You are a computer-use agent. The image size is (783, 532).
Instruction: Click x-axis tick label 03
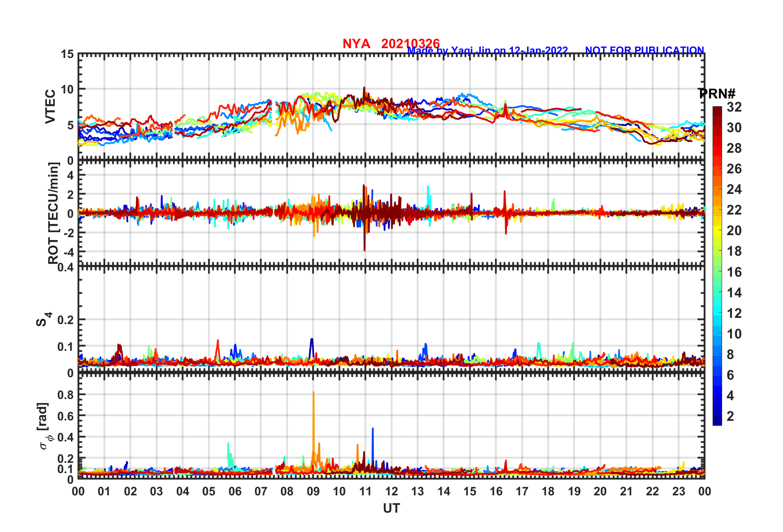click(156, 491)
